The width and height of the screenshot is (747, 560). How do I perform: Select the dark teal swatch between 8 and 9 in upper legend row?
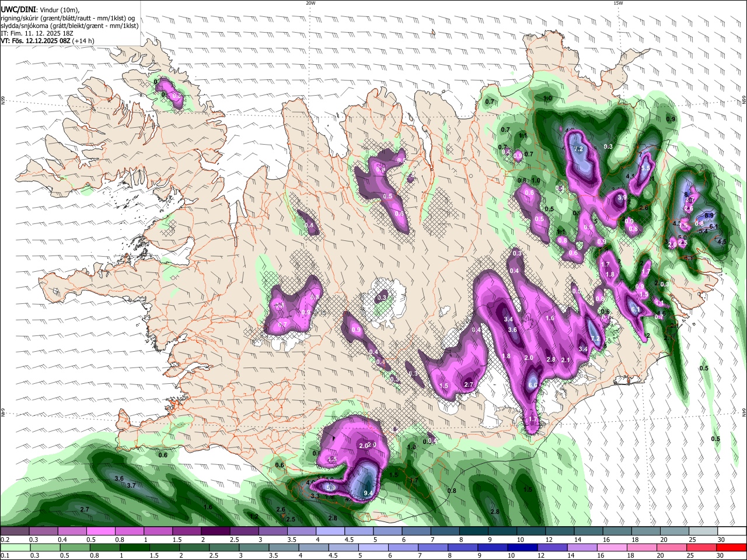[473, 531]
